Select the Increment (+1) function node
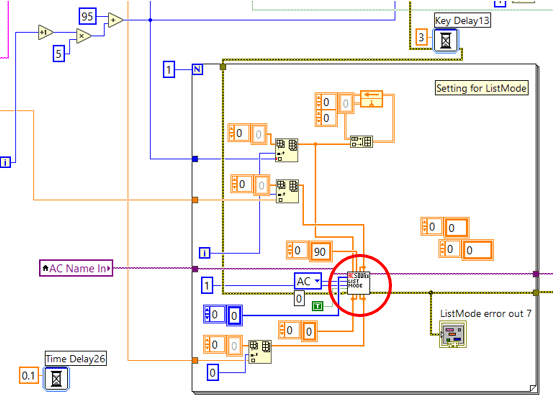The image size is (554, 401). point(46,33)
